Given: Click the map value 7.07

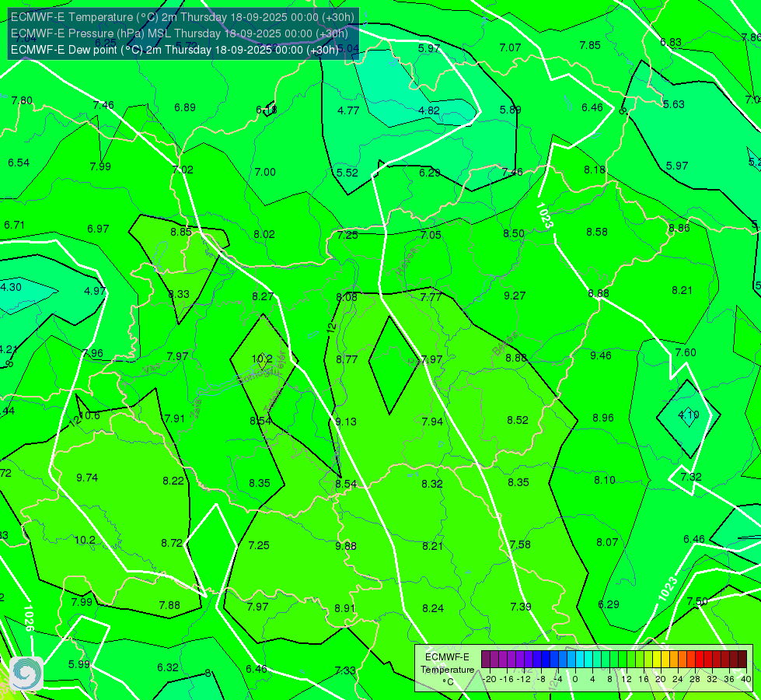Looking at the screenshot, I should (x=510, y=47).
